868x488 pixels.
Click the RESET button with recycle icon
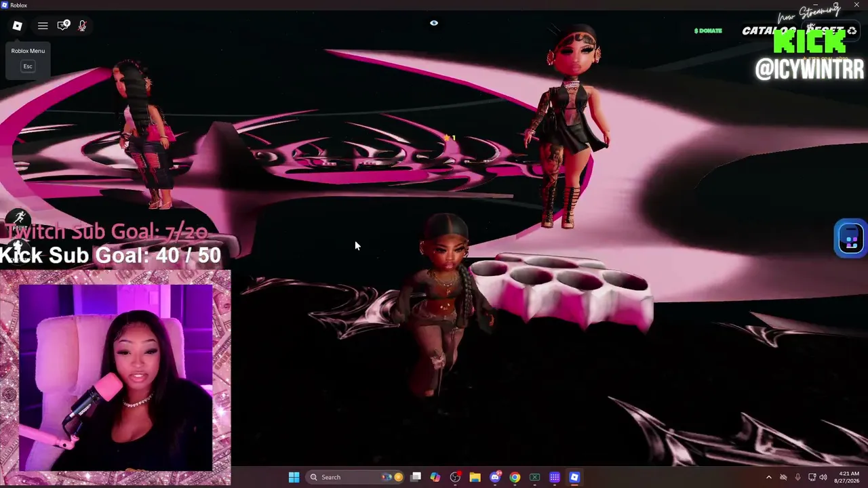(x=832, y=30)
